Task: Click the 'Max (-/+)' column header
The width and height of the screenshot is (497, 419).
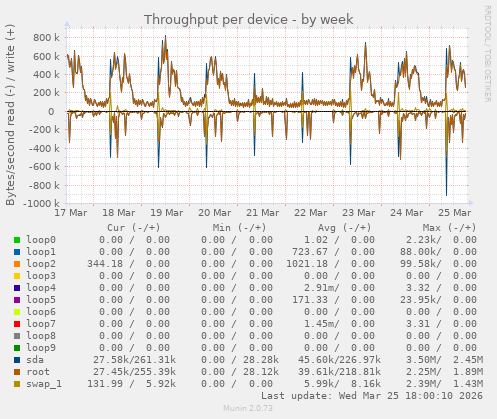Action: pyautogui.click(x=449, y=228)
